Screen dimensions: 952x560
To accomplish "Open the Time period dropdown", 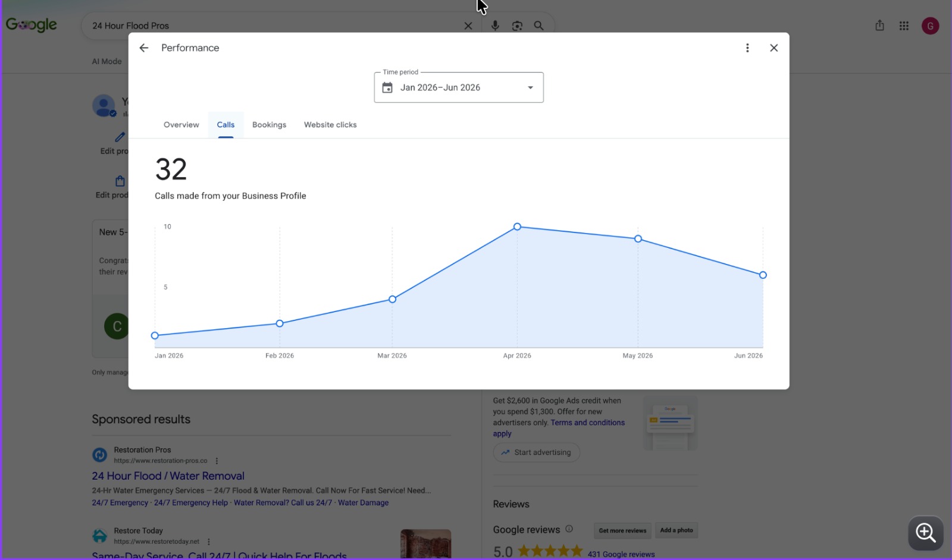I will tap(459, 87).
